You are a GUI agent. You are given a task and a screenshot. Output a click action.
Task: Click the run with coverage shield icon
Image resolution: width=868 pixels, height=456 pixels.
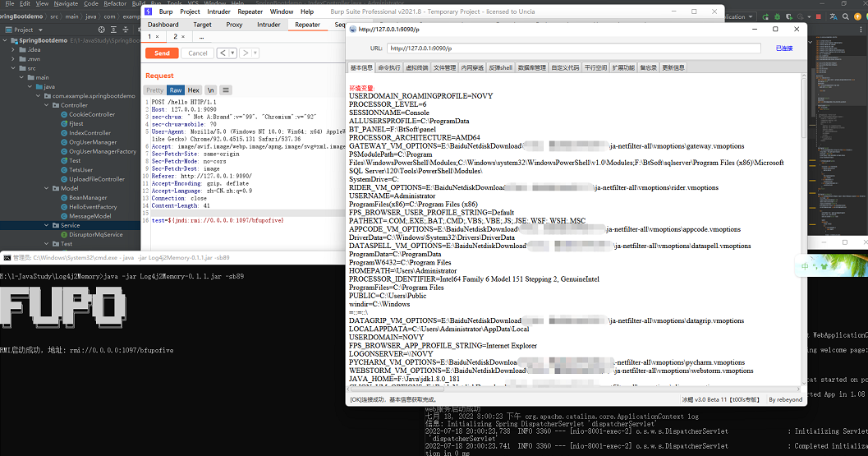pos(789,17)
